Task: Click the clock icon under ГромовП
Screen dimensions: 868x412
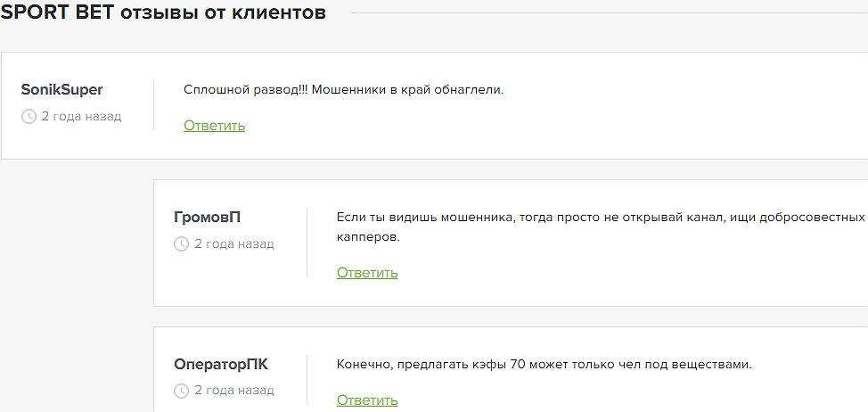Action: click(182, 244)
